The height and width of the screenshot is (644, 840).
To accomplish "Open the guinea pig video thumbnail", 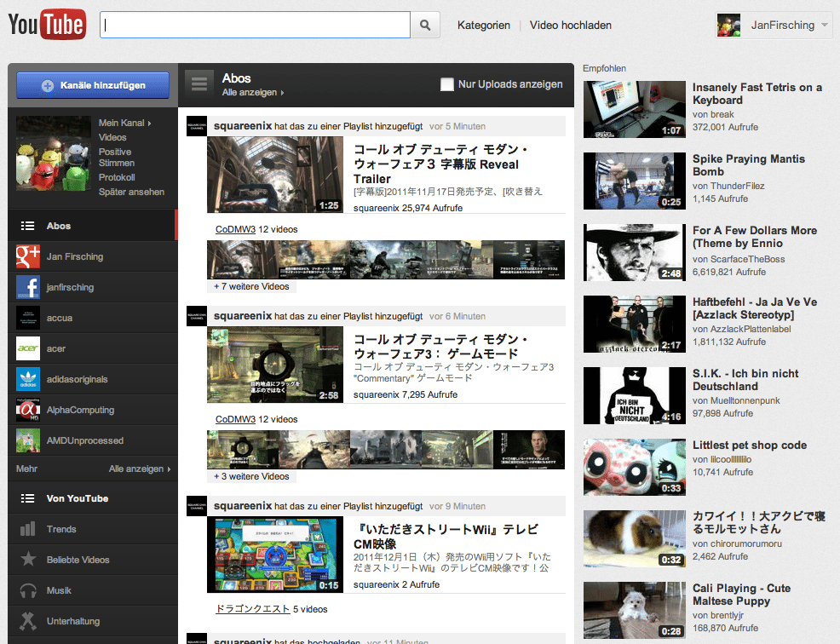I will click(x=635, y=538).
